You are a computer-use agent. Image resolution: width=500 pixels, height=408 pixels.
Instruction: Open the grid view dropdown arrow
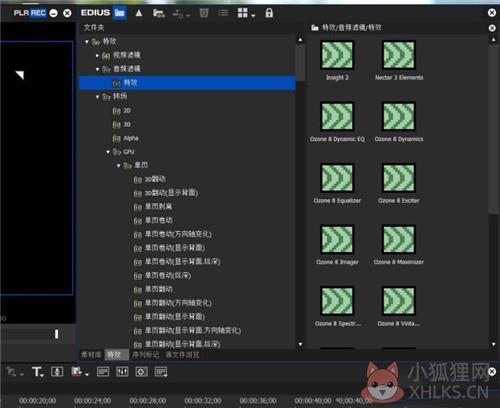point(253,16)
